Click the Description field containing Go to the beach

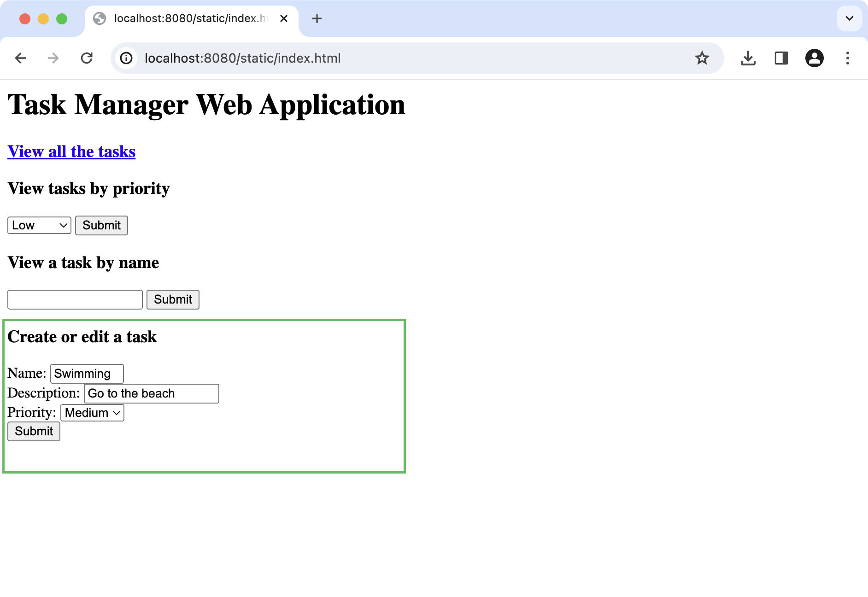tap(151, 393)
